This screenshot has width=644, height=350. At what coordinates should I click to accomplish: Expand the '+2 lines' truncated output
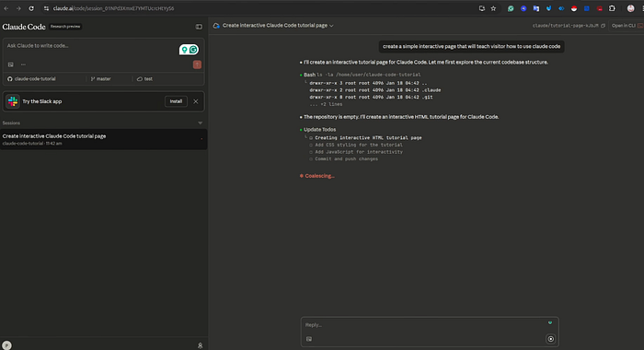tap(326, 104)
